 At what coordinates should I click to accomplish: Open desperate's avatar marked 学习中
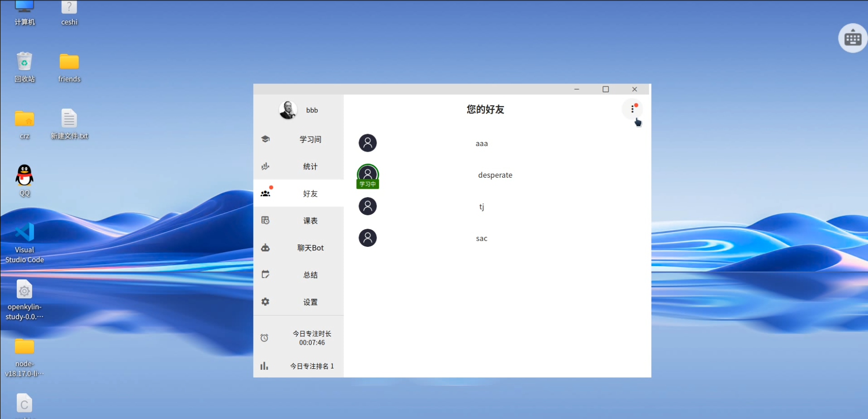367,175
